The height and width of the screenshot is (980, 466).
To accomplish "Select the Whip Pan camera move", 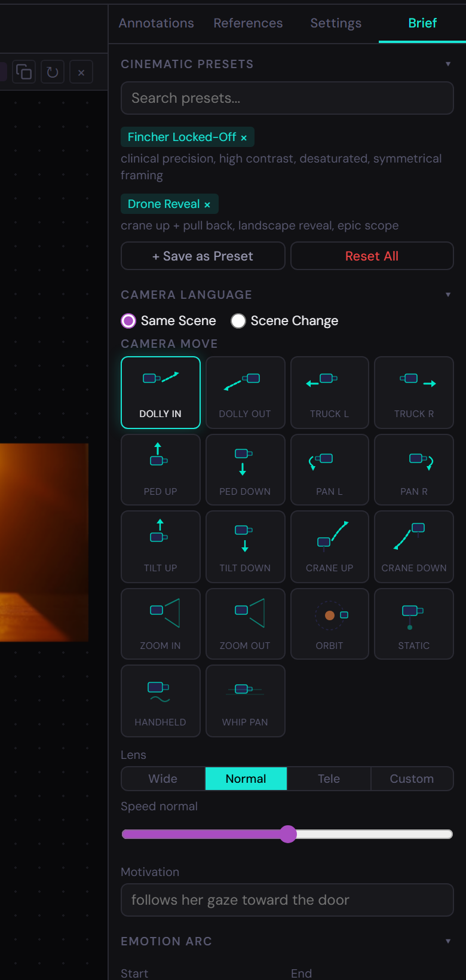I will 245,700.
